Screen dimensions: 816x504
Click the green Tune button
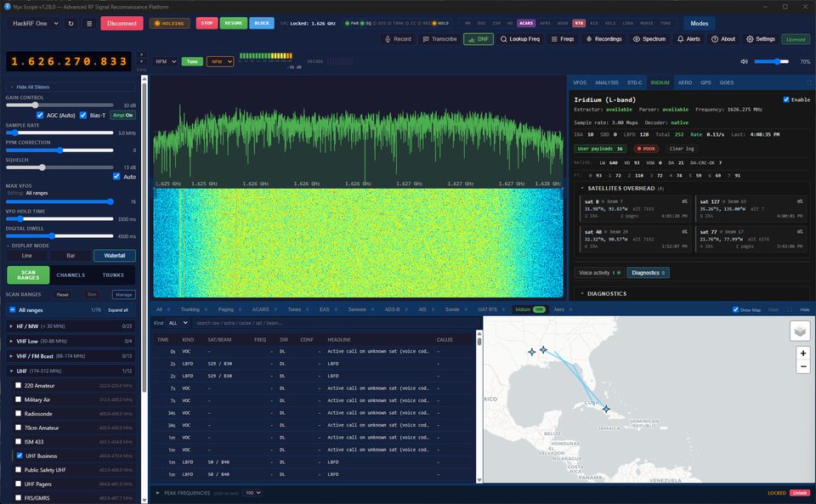coord(192,61)
